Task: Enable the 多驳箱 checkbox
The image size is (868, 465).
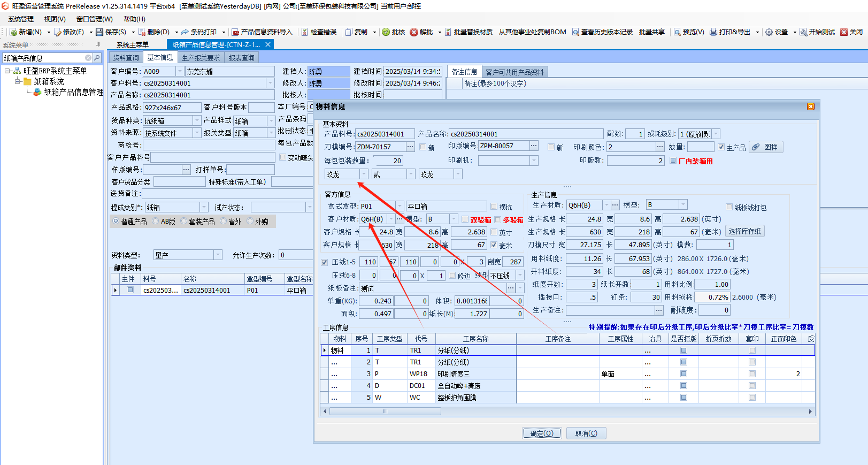Action: [498, 219]
